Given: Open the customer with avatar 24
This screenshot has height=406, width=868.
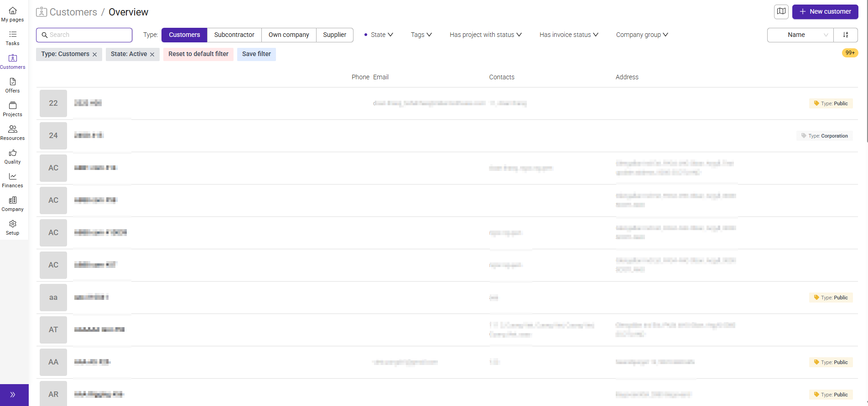Looking at the screenshot, I should pyautogui.click(x=53, y=136).
